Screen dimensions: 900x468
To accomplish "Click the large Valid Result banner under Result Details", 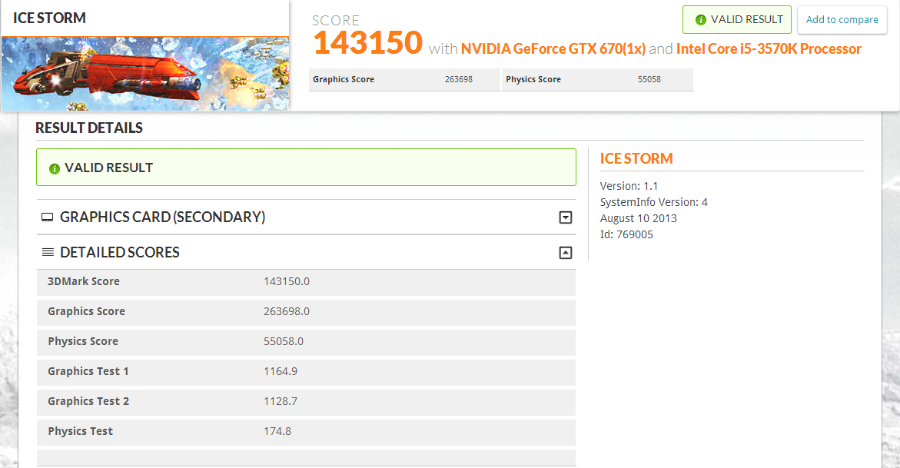I will [x=306, y=167].
